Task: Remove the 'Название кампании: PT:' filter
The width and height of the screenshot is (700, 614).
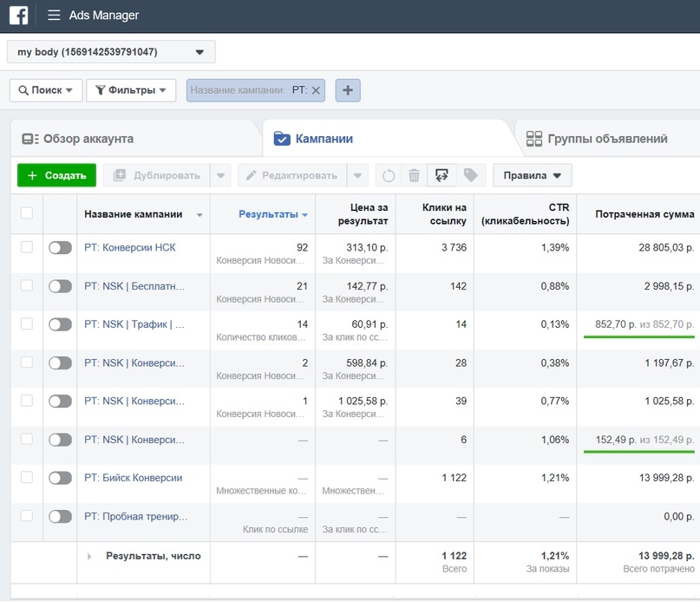Action: [316, 90]
